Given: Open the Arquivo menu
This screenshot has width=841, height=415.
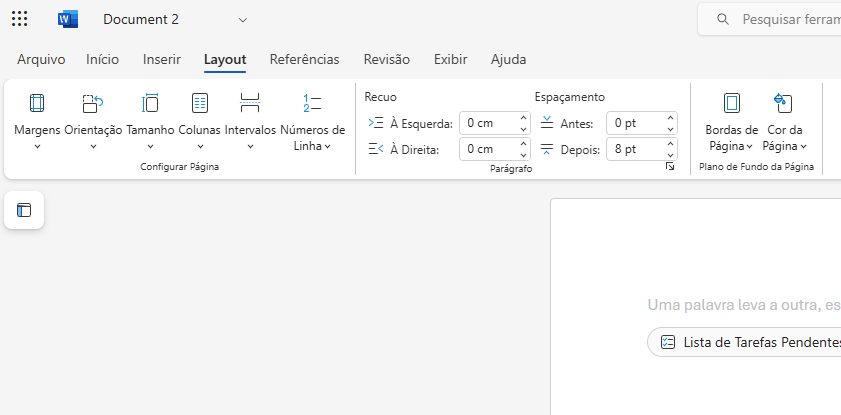Looking at the screenshot, I should pyautogui.click(x=41, y=59).
